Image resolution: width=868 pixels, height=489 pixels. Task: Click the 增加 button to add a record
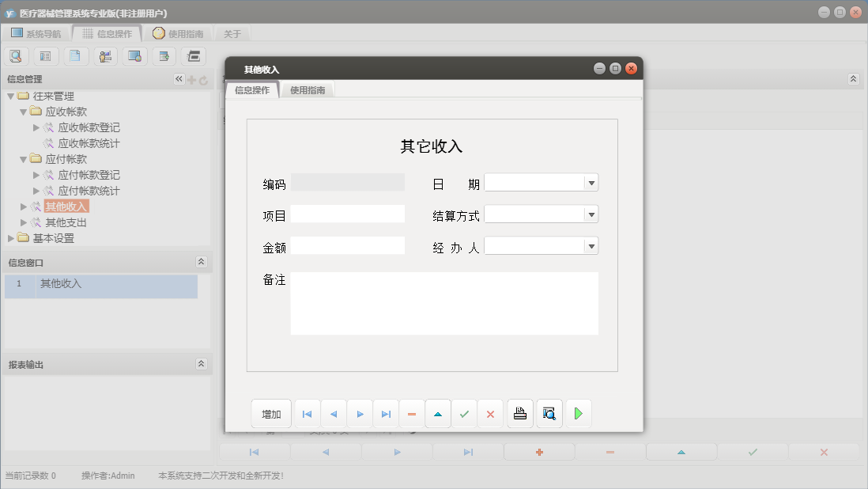point(271,413)
